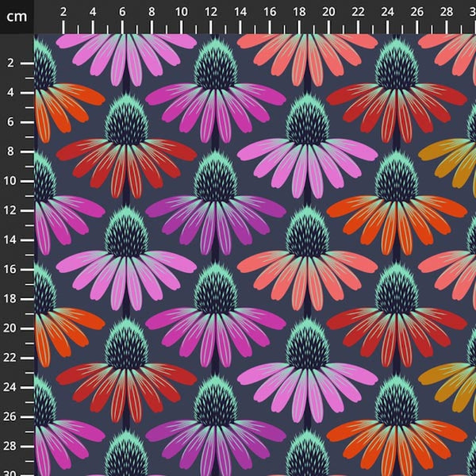
Task: Click the 26 mark on the top ruler
Action: tap(417, 13)
